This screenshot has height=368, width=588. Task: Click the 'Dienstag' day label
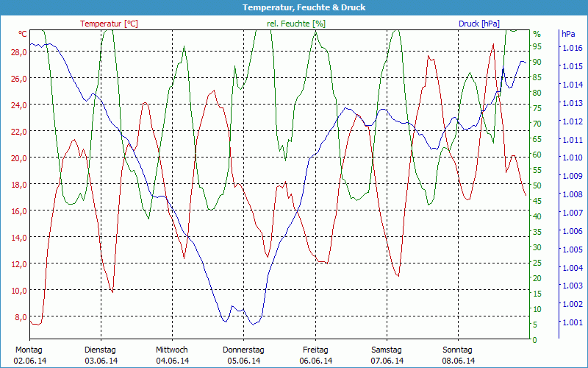click(x=100, y=350)
